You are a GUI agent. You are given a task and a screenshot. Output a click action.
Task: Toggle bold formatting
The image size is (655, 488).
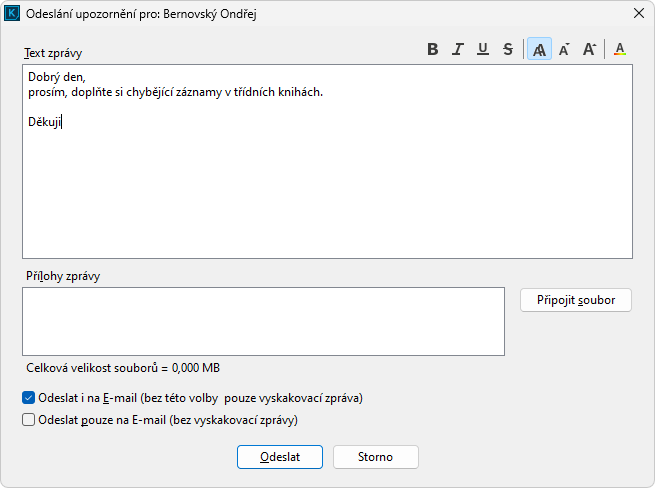(433, 49)
